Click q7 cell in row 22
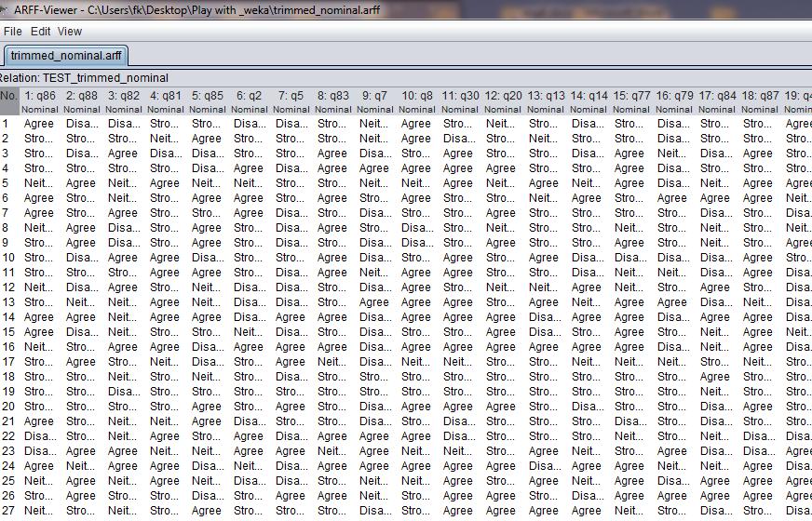The width and height of the screenshot is (812, 521). [x=375, y=436]
